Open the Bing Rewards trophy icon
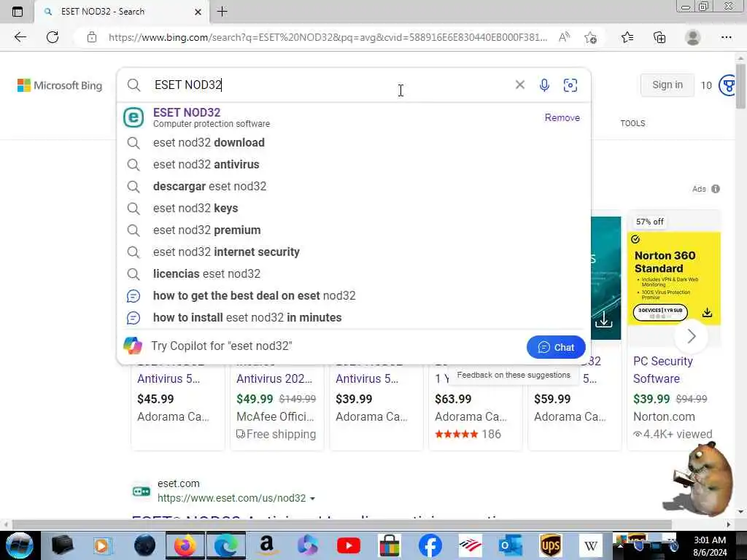 point(729,85)
